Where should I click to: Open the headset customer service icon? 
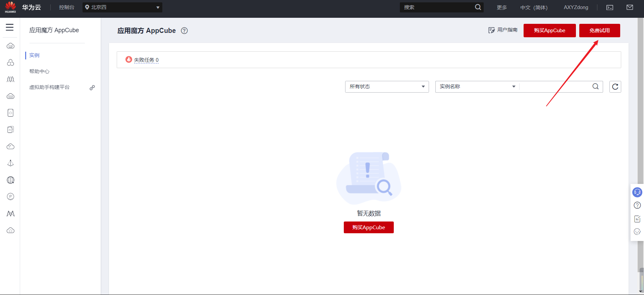click(637, 192)
